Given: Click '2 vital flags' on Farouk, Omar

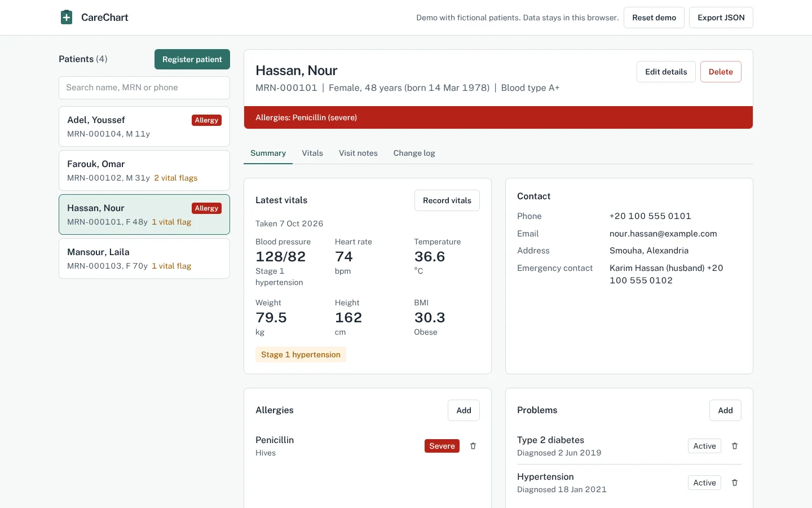Looking at the screenshot, I should (x=176, y=178).
